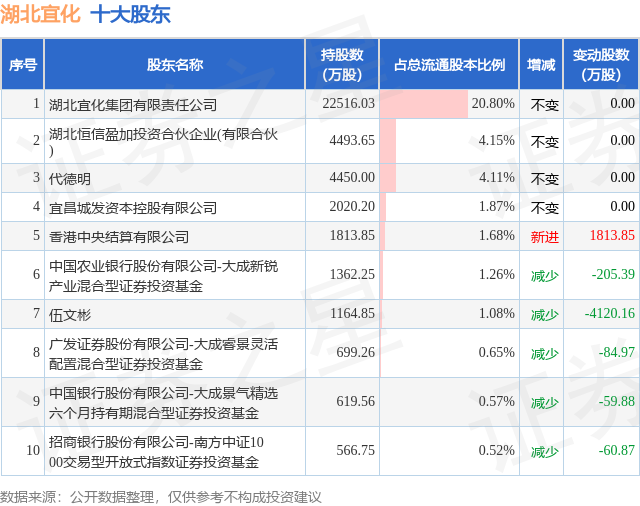
Task: Click the 序号 column header
Action: pos(23,64)
